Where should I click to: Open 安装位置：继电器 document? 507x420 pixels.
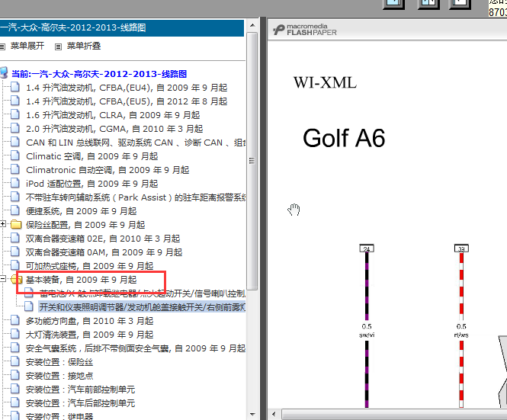[59, 416]
